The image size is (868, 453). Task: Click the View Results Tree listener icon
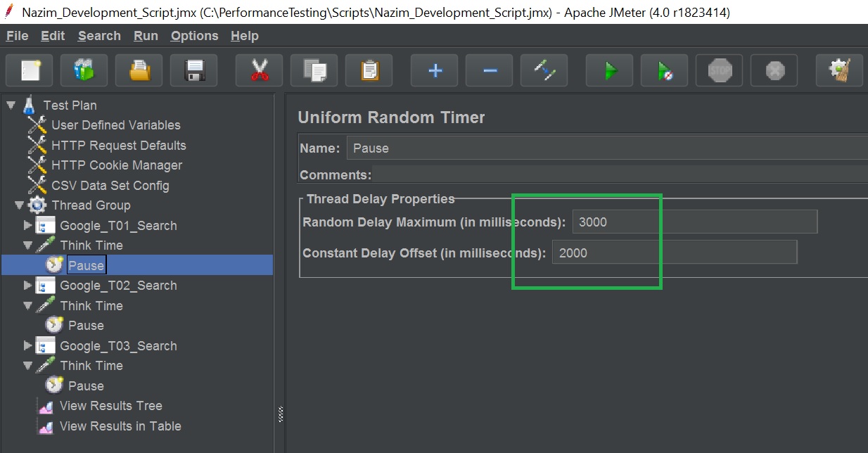(46, 406)
